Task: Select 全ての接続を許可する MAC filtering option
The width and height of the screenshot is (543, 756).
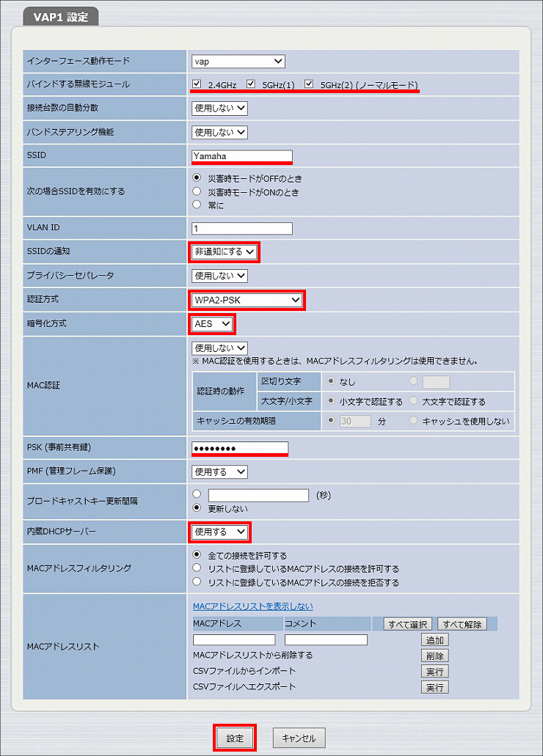Action: tap(197, 555)
